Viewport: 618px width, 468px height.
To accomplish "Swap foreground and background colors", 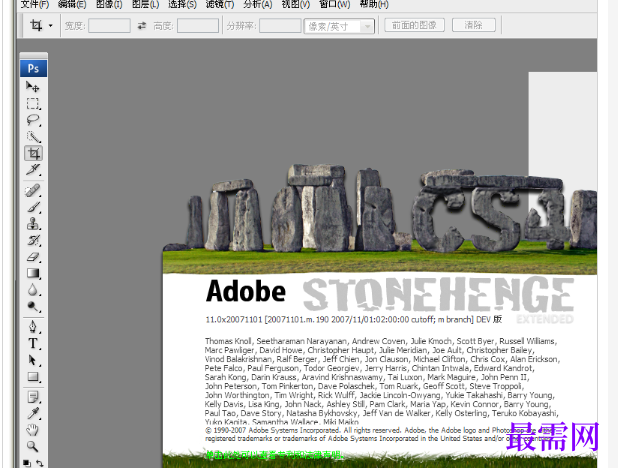I will coord(40,463).
